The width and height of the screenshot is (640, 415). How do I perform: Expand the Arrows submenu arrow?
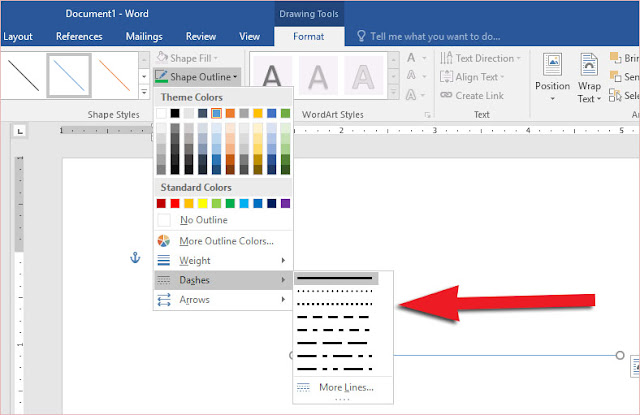pyautogui.click(x=283, y=300)
